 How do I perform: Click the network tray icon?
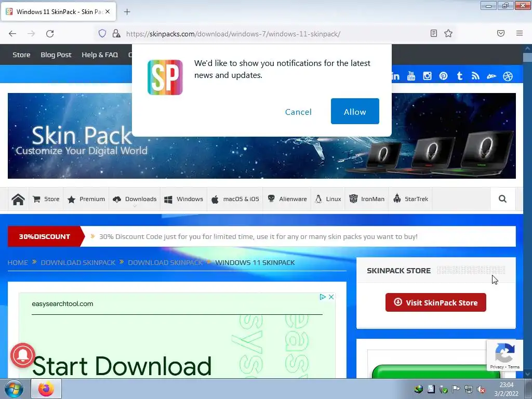(469, 389)
